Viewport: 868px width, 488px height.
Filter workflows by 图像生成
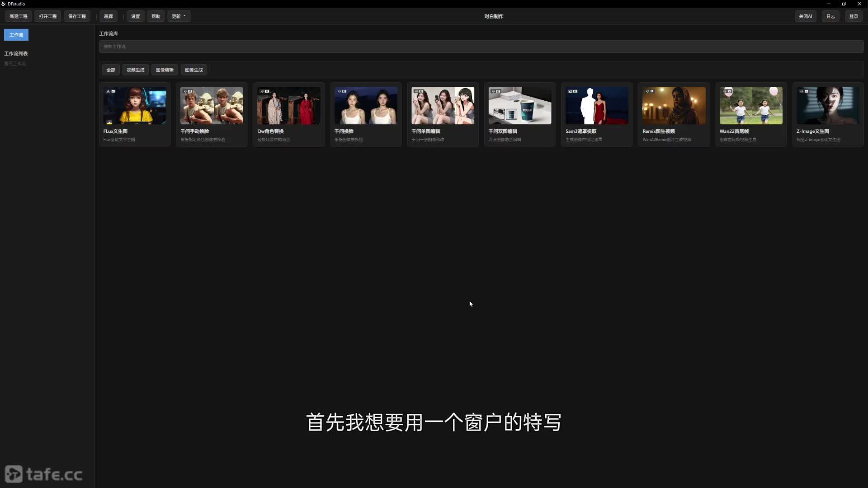194,70
